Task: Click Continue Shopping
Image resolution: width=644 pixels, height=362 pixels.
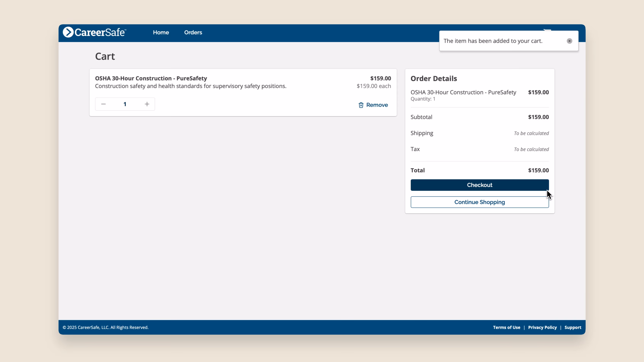Action: click(x=479, y=202)
